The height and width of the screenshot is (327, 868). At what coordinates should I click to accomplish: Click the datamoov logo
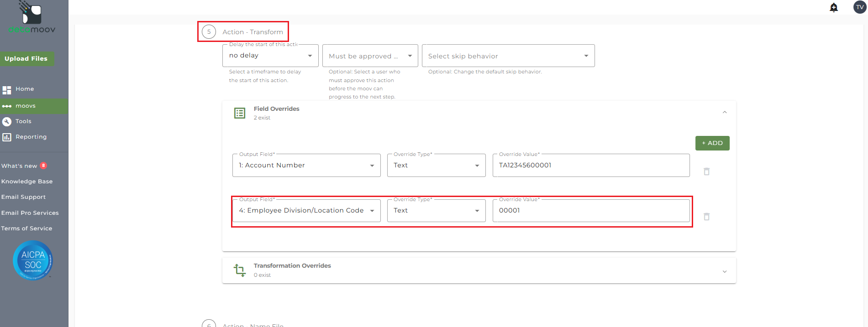[x=32, y=18]
